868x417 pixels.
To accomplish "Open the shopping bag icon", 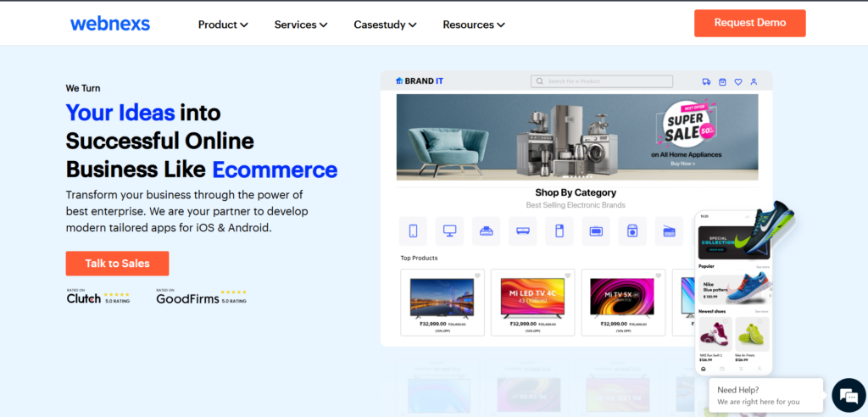I will (x=722, y=82).
